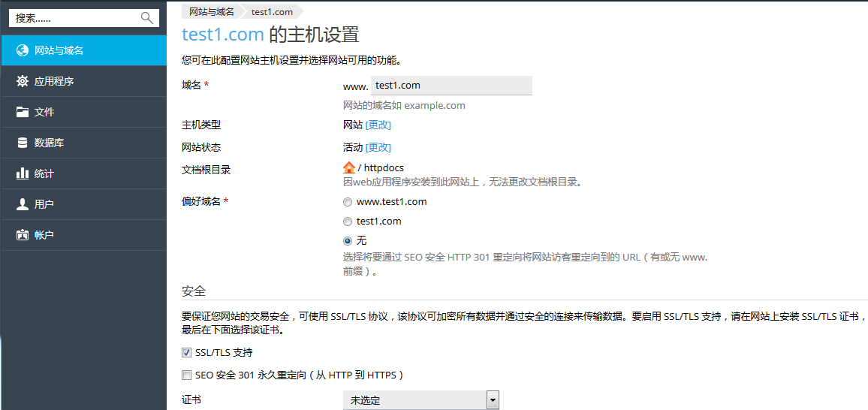Select the www.test1.com preferred domain radio
Screen dimensions: 868x410
click(x=347, y=202)
